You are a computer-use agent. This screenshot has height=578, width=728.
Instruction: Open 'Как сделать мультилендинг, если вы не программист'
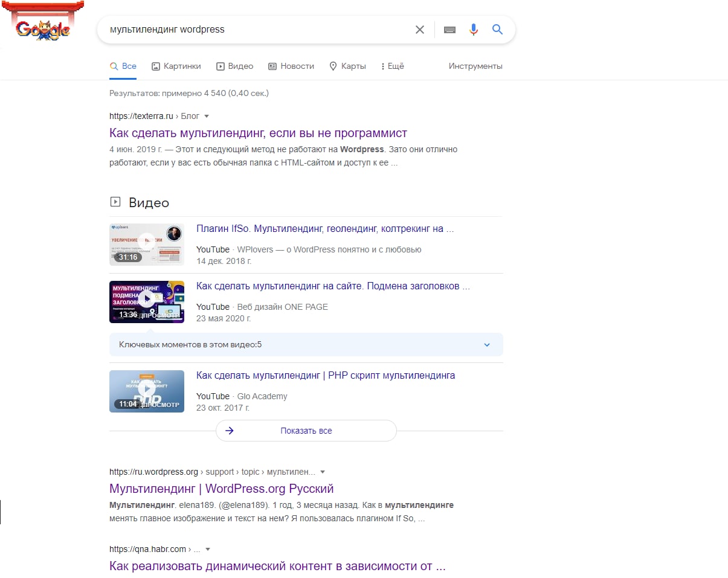tap(258, 133)
